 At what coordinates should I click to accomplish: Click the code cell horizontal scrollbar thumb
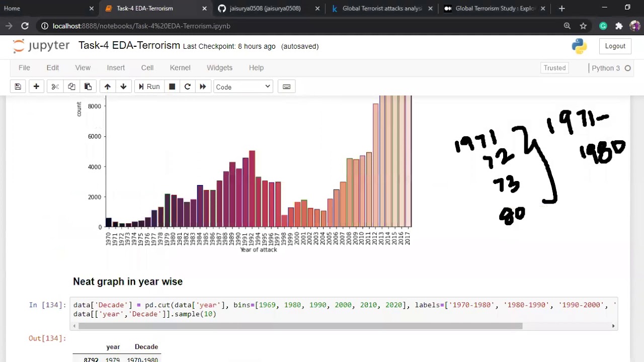(x=300, y=326)
